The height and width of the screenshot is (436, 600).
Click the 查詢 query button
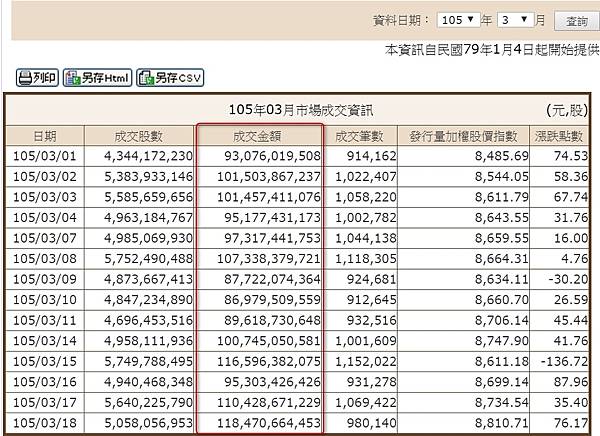point(577,21)
